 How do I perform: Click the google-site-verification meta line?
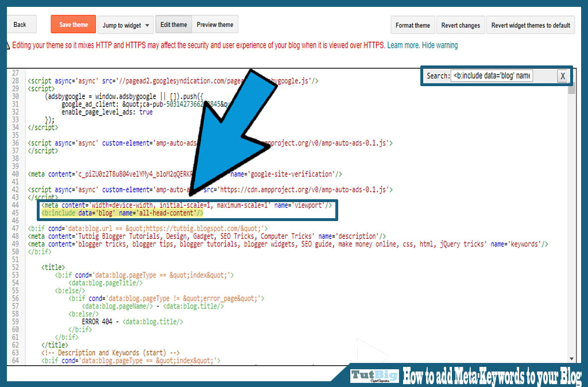pyautogui.click(x=185, y=174)
